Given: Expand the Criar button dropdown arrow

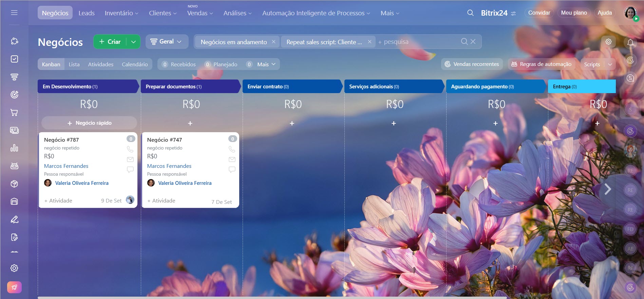Looking at the screenshot, I should click(x=133, y=42).
